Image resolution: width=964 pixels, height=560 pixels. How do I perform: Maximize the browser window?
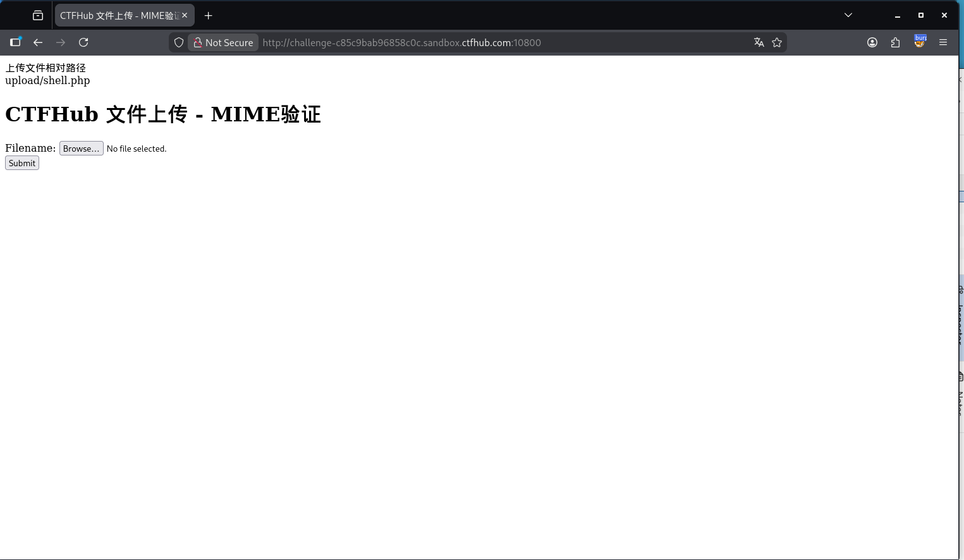[x=921, y=15]
